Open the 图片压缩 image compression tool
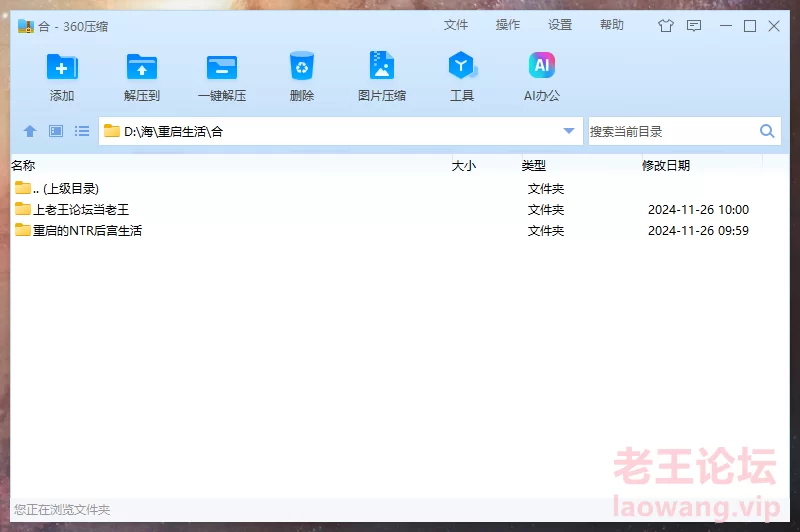This screenshot has height=532, width=800. coord(382,65)
